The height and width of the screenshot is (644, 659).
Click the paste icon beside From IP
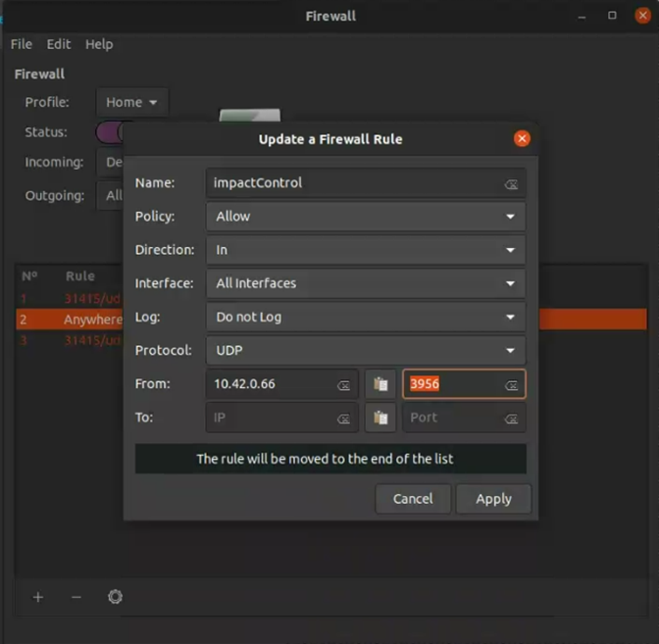point(380,384)
